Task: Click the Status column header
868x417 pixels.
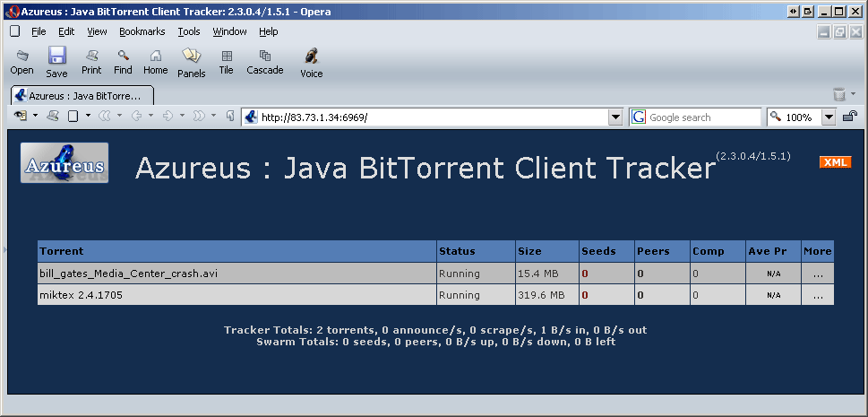Action: 476,251
